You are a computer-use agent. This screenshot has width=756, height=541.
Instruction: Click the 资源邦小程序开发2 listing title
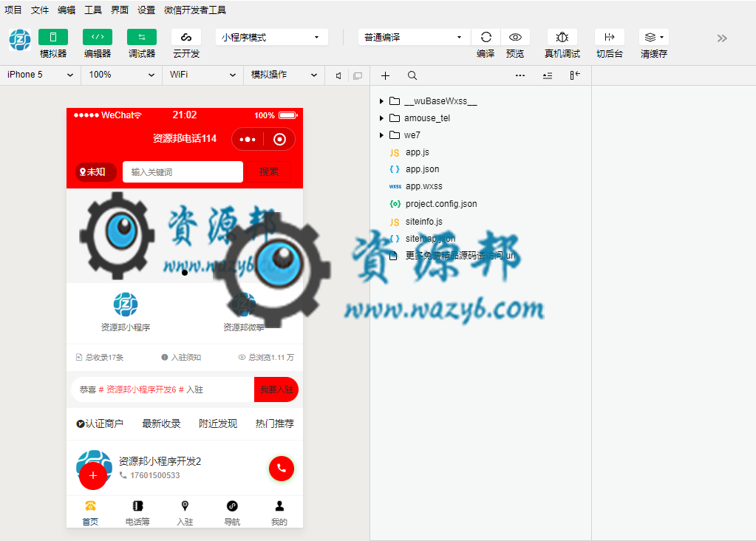pyautogui.click(x=160, y=461)
